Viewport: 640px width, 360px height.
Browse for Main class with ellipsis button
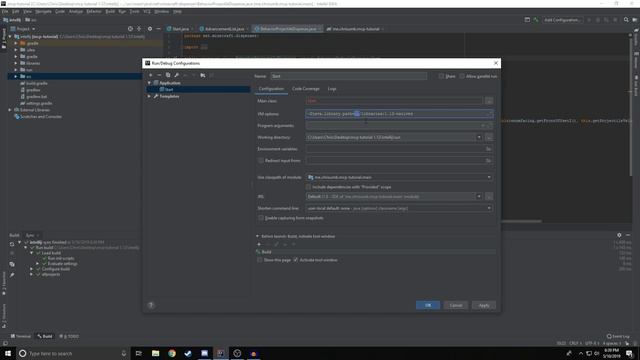[x=489, y=101]
